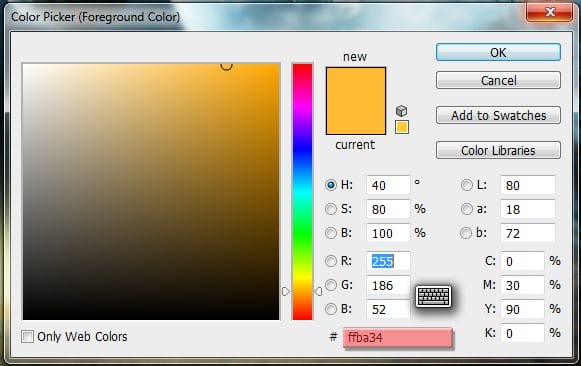Click the blue field showing 52
The image size is (581, 366).
click(388, 309)
